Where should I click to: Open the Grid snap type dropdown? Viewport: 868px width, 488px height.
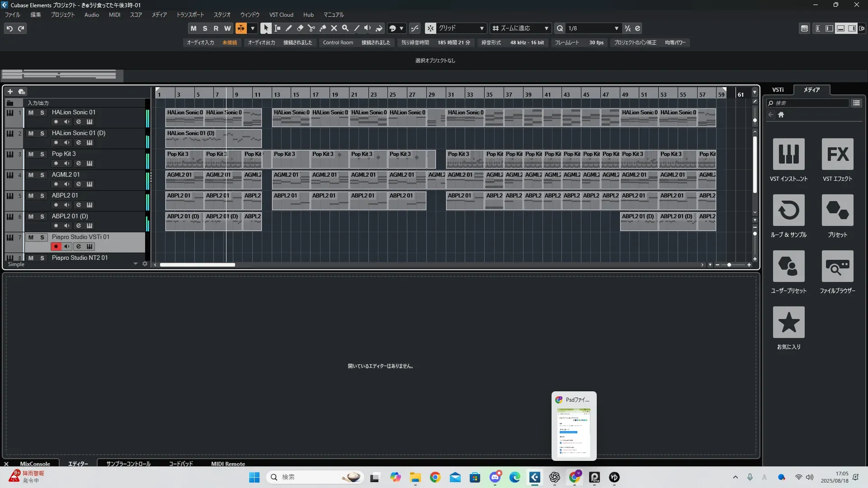pyautogui.click(x=481, y=28)
